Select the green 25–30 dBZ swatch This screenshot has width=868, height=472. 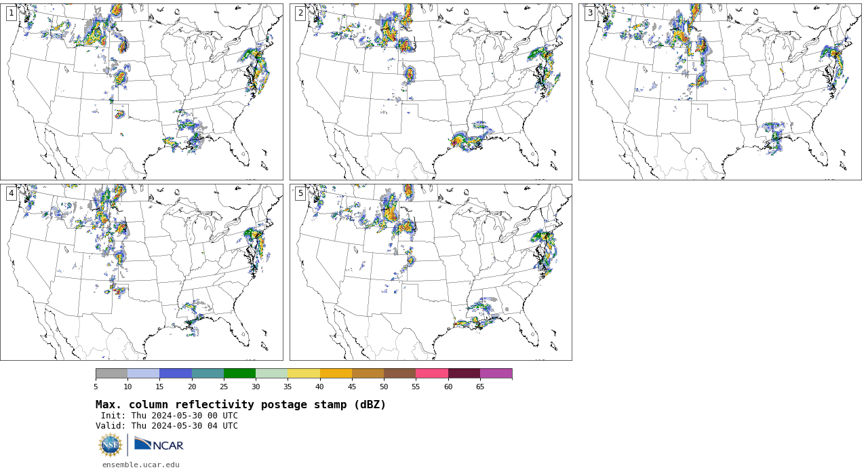pos(239,373)
